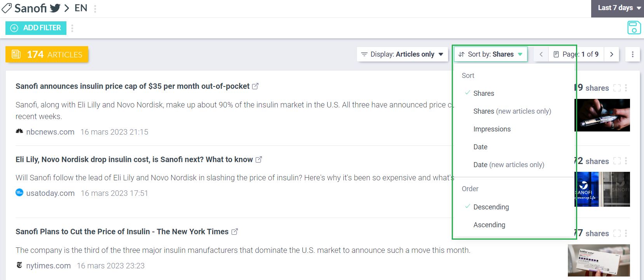Open external link icon for New York Times article

[235, 232]
